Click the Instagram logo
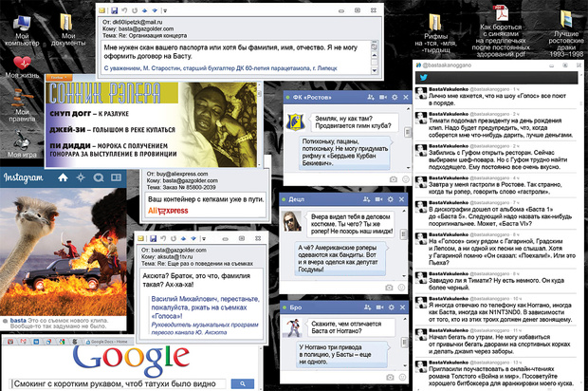This screenshot has height=391, width=588. [24, 177]
